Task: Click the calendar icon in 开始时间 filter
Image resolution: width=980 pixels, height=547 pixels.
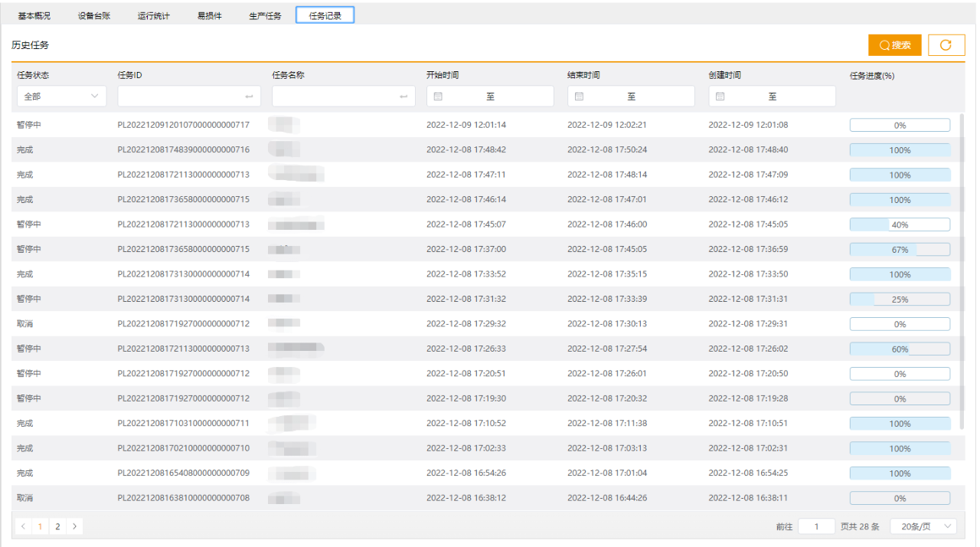Action: [x=438, y=97]
